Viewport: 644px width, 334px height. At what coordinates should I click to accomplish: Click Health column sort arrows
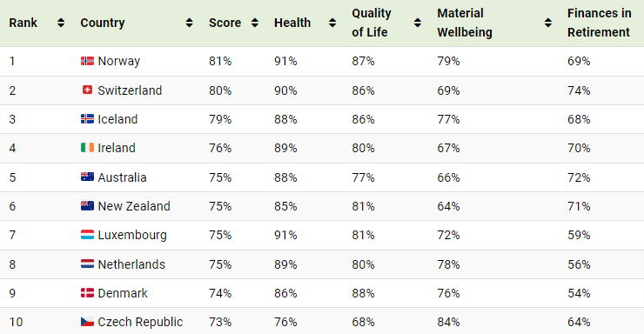332,23
